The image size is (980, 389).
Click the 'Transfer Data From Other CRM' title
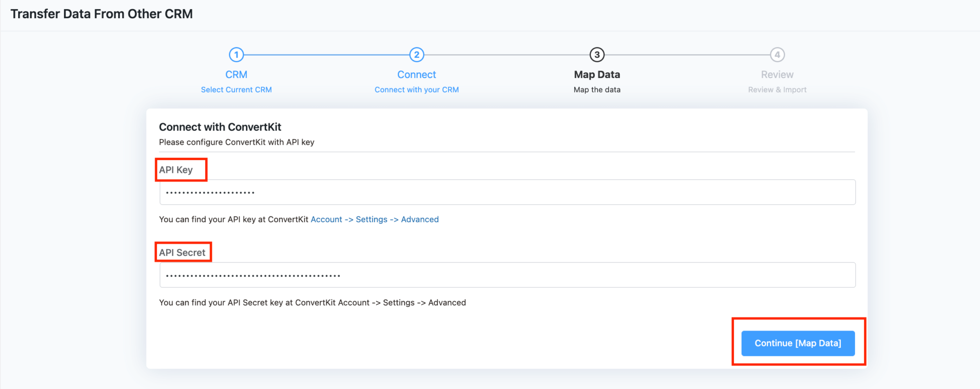[101, 14]
